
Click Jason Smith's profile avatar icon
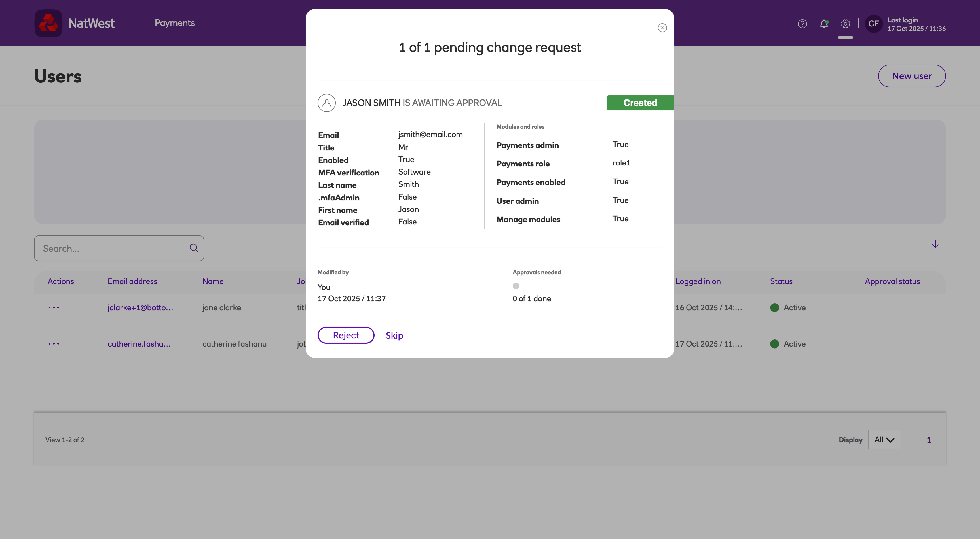[326, 103]
